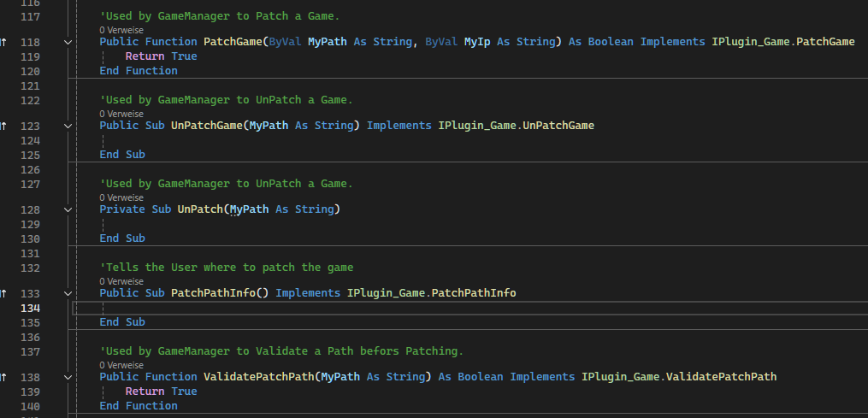Click the MyIp parameter in PatchGame
The width and height of the screenshot is (868, 418).
477,42
